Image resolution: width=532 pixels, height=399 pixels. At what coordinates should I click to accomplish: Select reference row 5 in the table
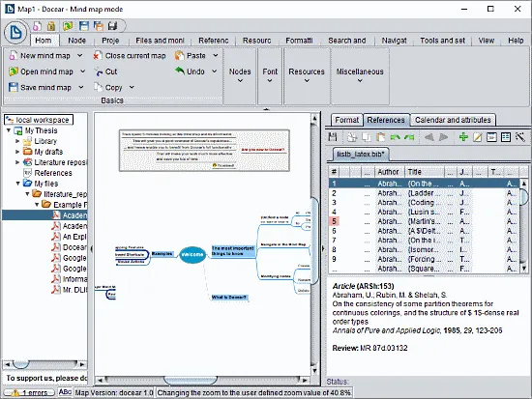(424, 221)
